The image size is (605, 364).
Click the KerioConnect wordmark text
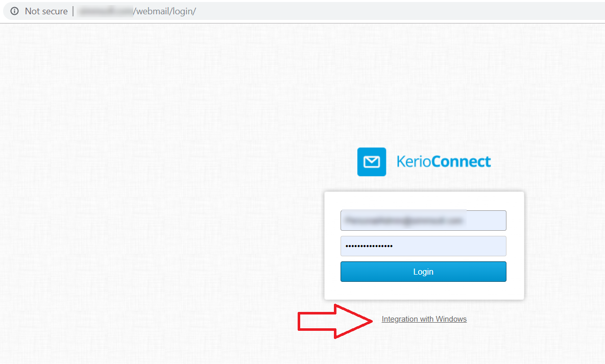[444, 162]
